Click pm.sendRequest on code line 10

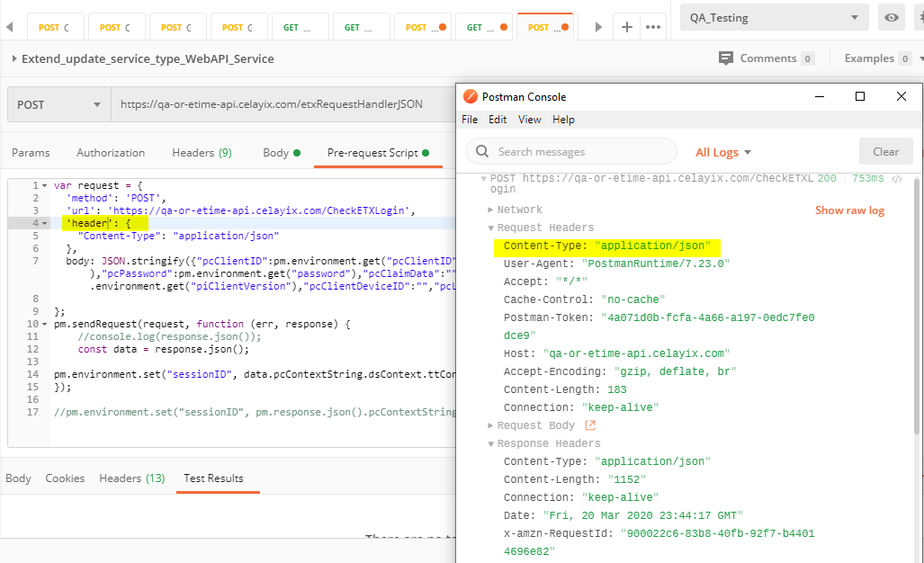tap(95, 324)
